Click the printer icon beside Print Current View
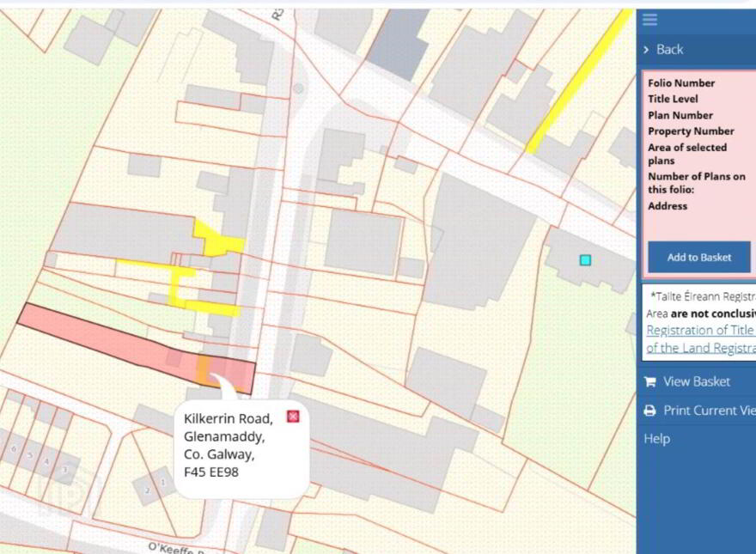 (x=650, y=411)
